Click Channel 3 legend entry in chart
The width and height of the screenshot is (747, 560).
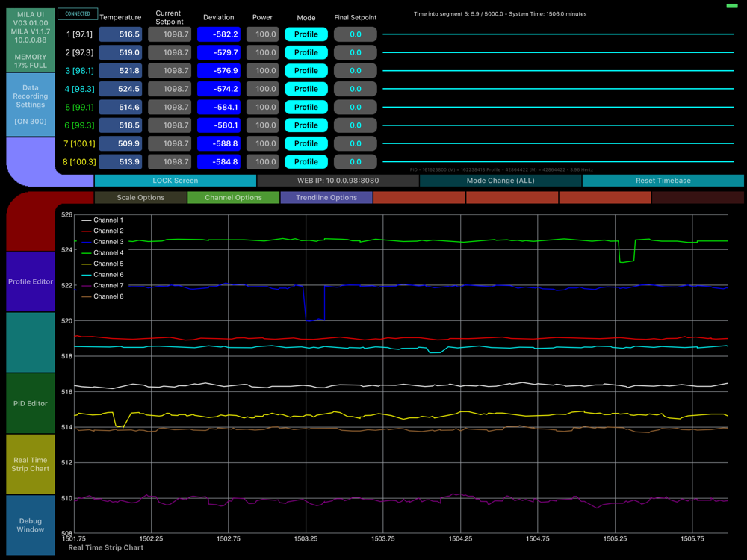tap(102, 242)
